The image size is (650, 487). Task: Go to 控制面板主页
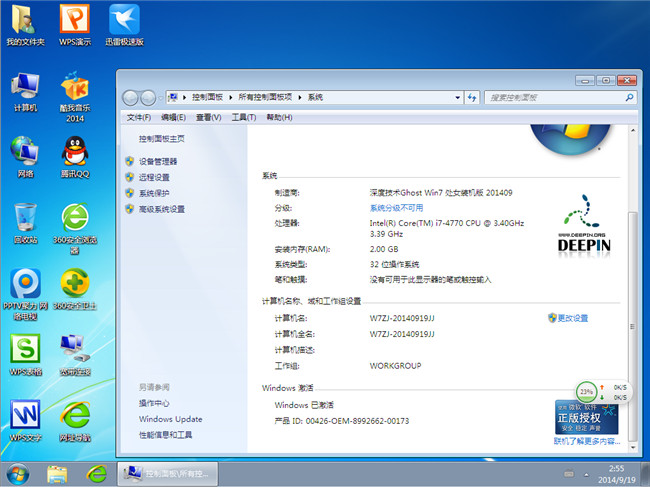coord(162,139)
